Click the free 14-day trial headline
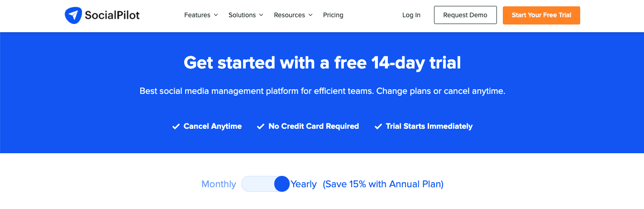Image resolution: width=644 pixels, height=209 pixels. click(x=322, y=63)
